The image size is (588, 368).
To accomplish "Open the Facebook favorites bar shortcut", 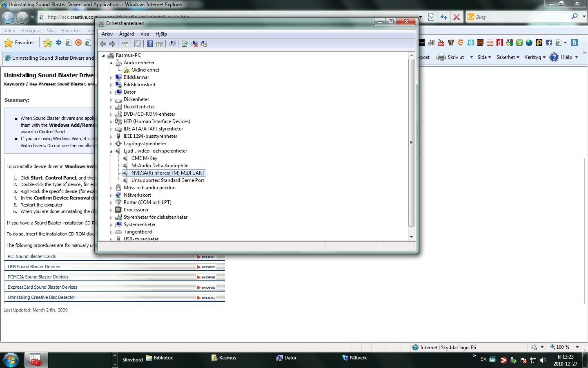I will click(x=549, y=43).
